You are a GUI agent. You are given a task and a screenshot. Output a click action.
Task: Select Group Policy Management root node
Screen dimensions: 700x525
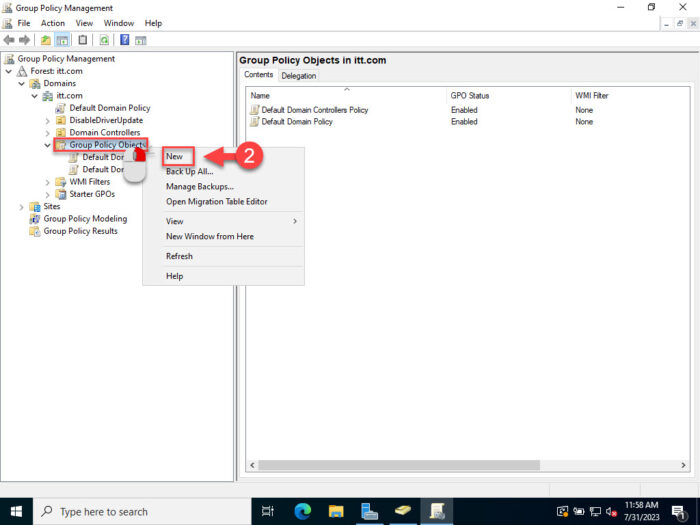[66, 59]
